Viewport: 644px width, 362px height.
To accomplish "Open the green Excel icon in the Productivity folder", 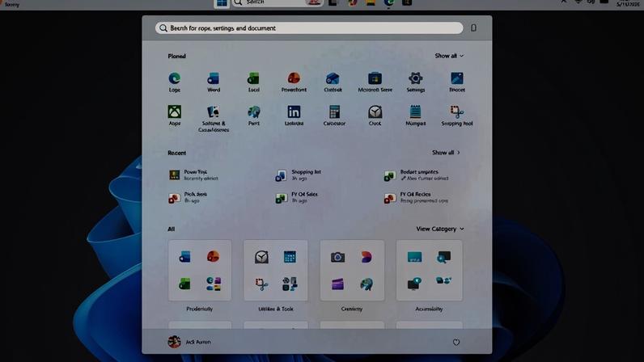I will 184,284.
